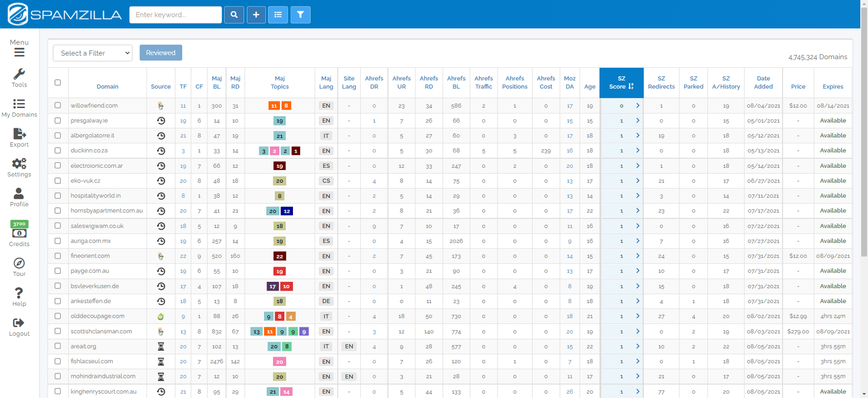Click history source icon for duckinn.co.za
This screenshot has width=868, height=398.
tap(161, 151)
